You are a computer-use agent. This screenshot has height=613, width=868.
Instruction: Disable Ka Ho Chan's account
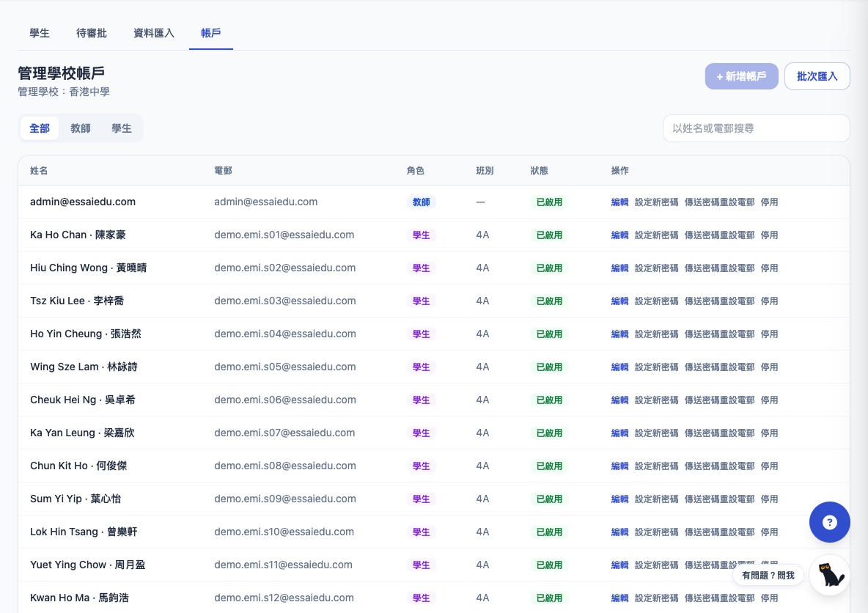tap(770, 235)
